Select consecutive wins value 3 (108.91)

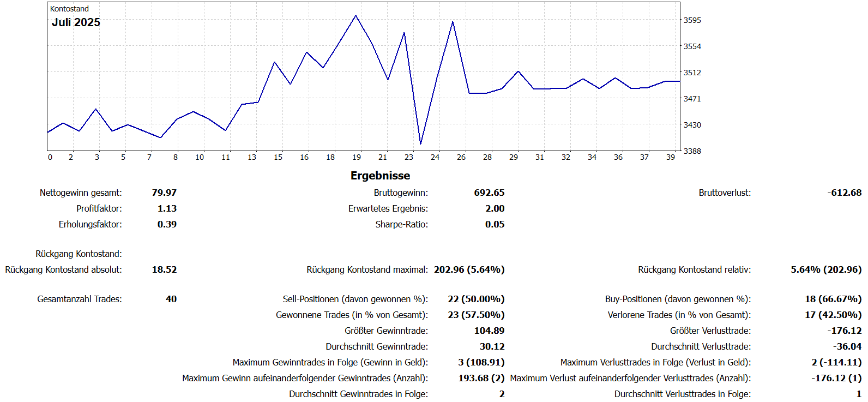[481, 362]
